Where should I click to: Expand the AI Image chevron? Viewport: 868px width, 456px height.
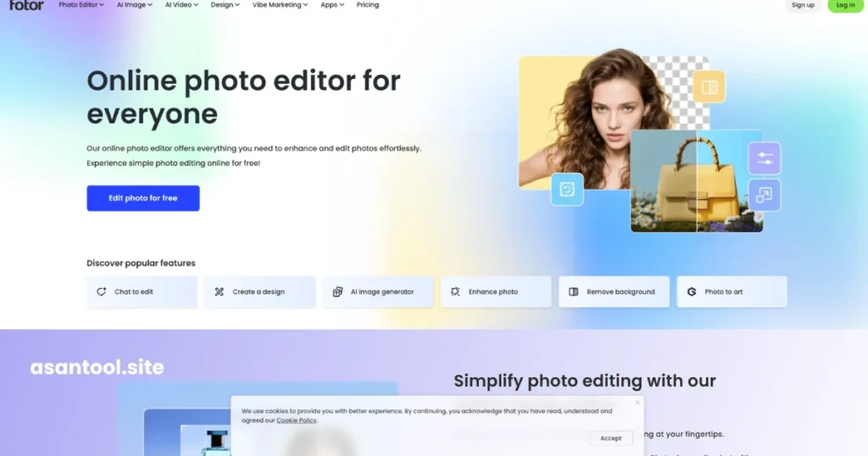[149, 5]
